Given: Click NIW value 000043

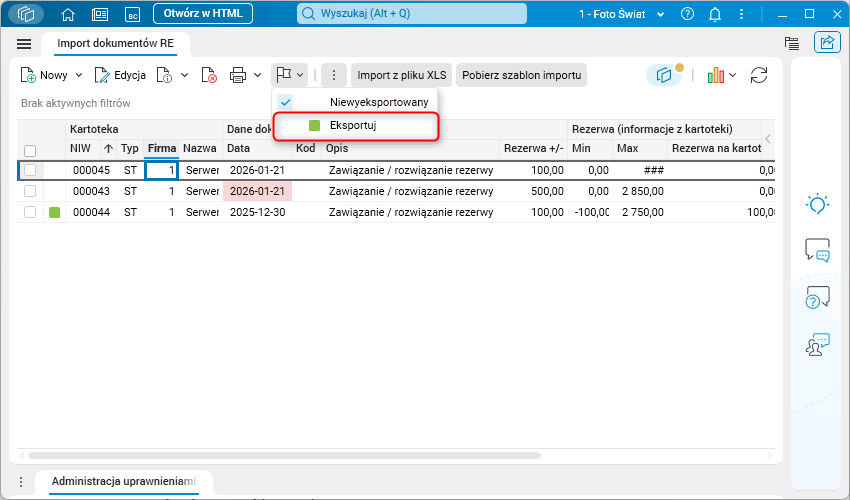Looking at the screenshot, I should coord(91,191).
